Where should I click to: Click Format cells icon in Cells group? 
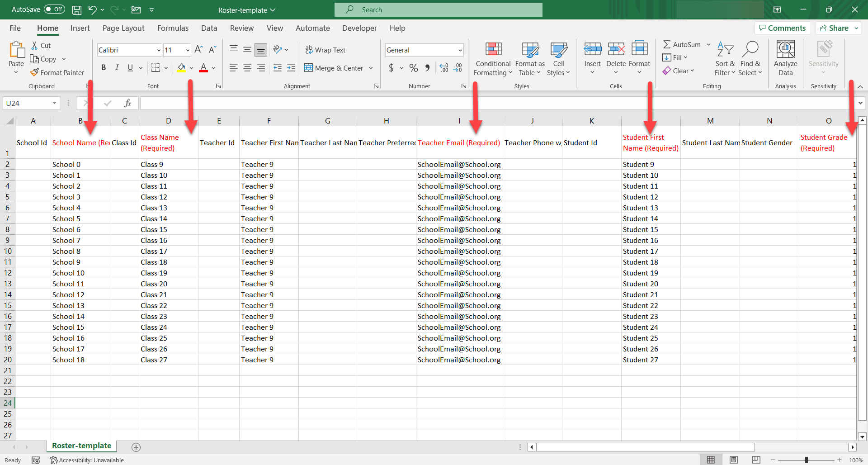[x=639, y=49]
